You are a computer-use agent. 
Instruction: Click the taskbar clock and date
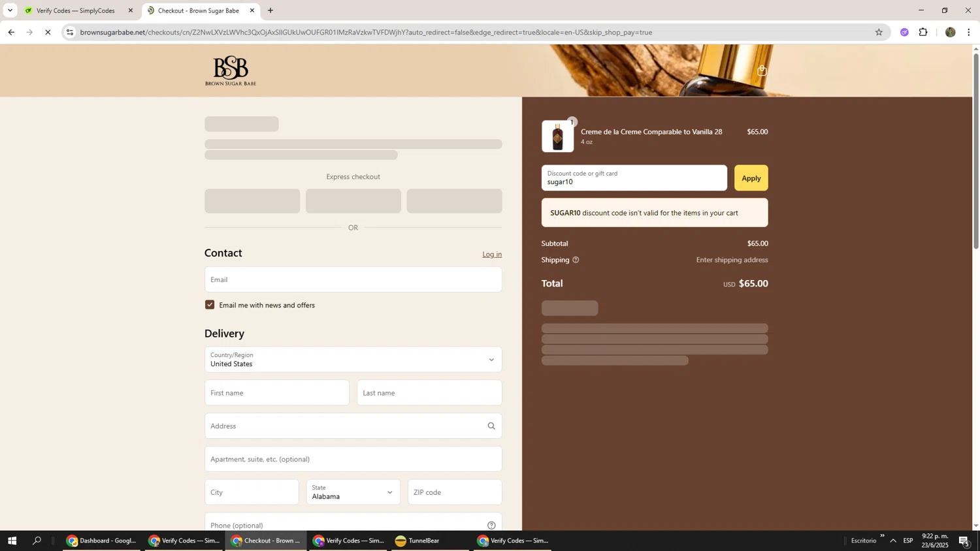935,541
